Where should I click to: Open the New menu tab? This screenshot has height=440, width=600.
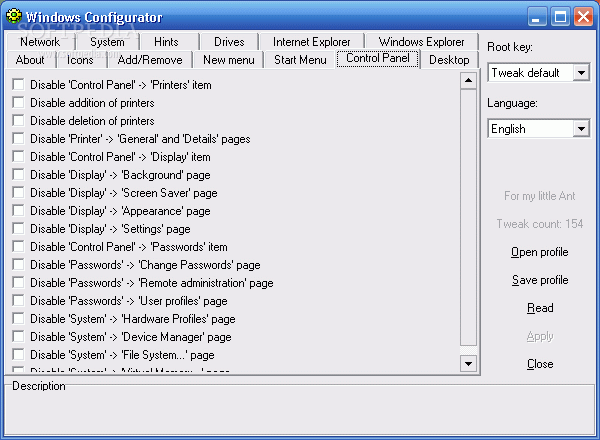[x=229, y=60]
